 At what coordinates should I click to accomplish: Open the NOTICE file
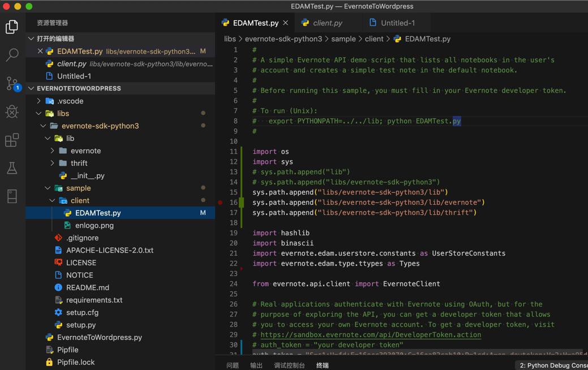tap(120, 275)
